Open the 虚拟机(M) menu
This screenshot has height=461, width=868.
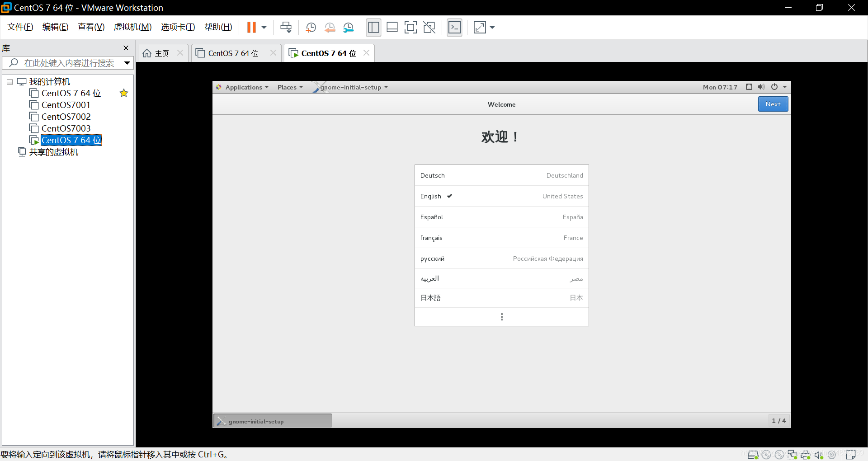[x=132, y=27]
